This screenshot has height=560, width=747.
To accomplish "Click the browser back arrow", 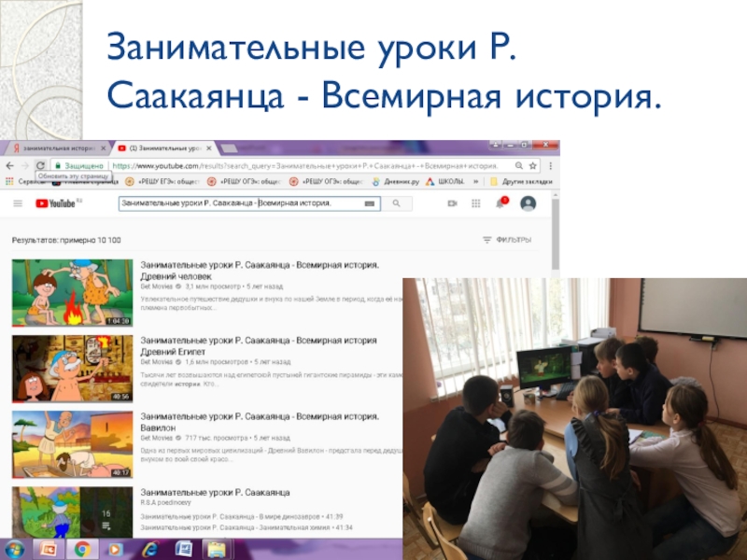I will 10,166.
